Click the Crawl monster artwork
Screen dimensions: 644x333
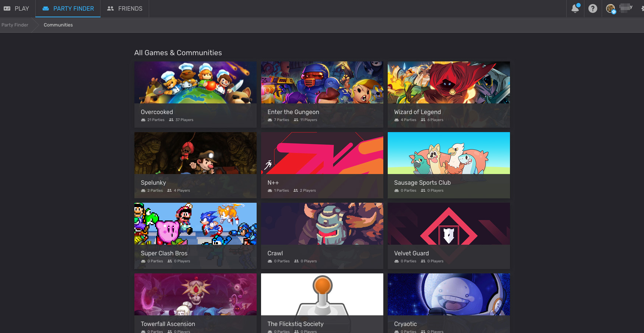tap(322, 224)
